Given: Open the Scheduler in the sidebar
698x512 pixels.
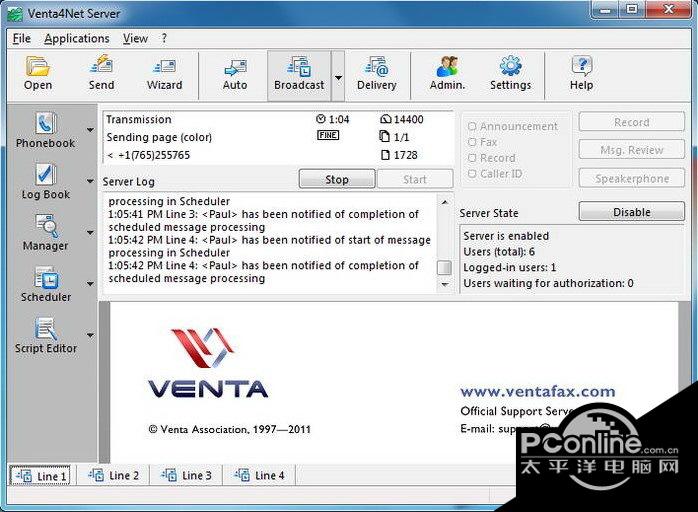Looking at the screenshot, I should tap(45, 284).
